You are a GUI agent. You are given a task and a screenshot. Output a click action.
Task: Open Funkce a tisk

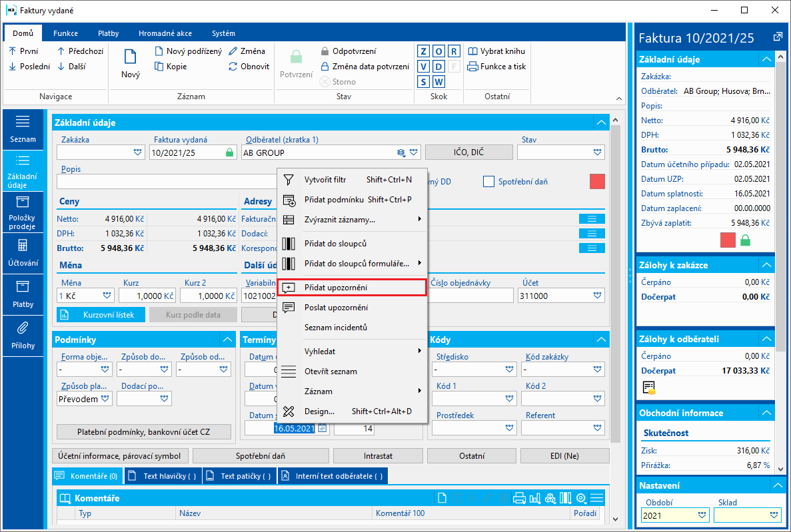point(496,66)
